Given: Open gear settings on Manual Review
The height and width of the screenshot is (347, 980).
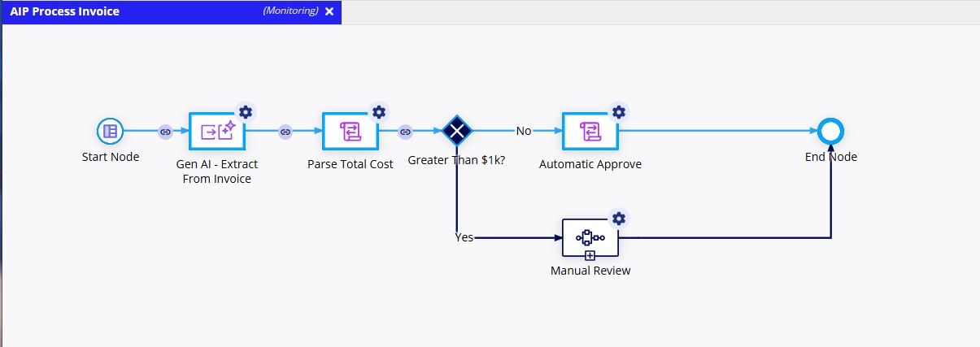Looking at the screenshot, I should [x=619, y=218].
